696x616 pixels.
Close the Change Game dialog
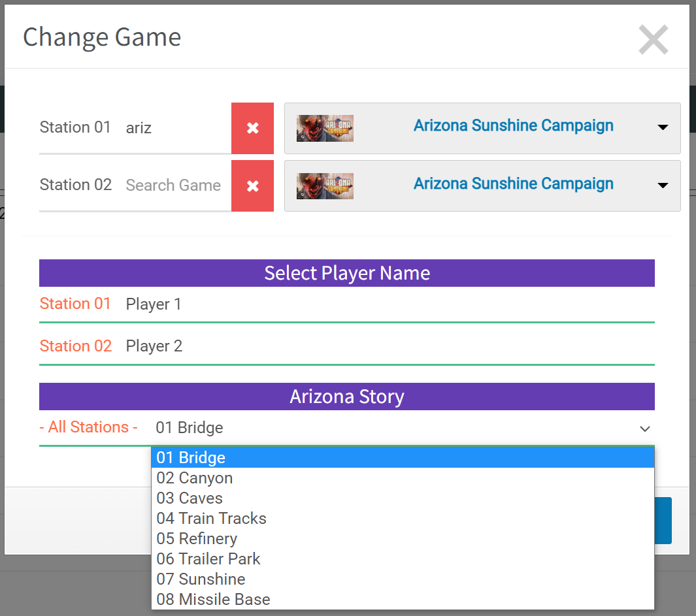(x=653, y=39)
